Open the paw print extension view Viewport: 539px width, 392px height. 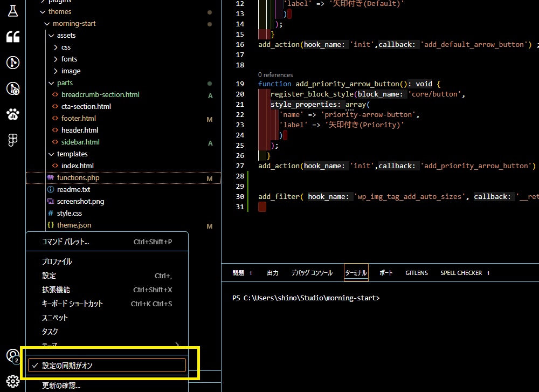click(x=13, y=114)
